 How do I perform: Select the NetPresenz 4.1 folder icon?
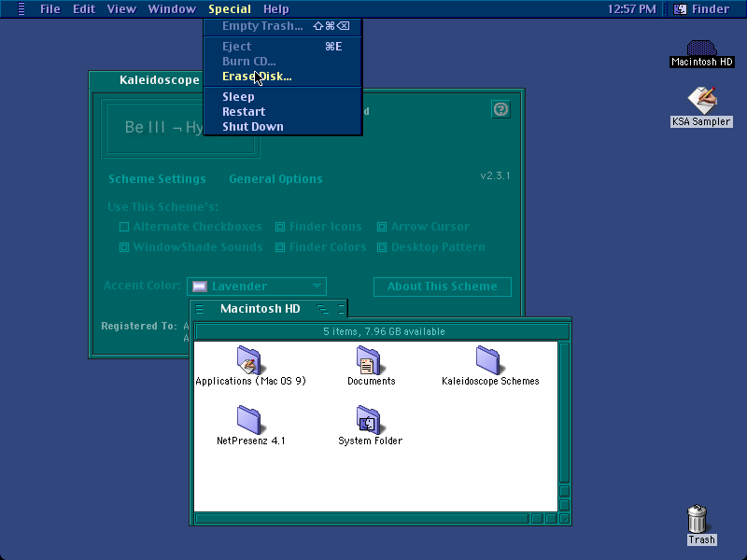[248, 419]
